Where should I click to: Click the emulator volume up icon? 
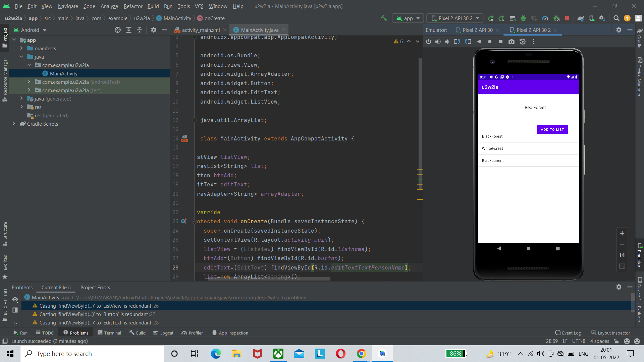click(438, 42)
